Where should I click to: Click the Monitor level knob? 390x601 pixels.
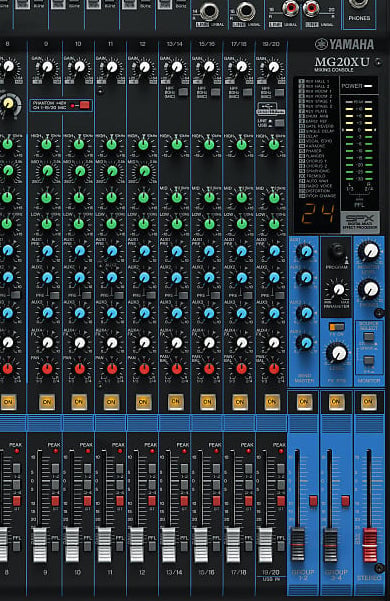coord(369,251)
